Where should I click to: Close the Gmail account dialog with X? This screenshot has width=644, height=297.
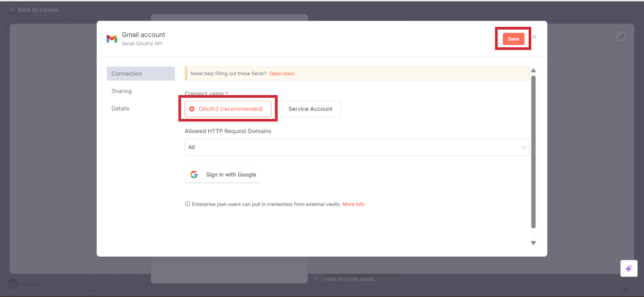[x=534, y=37]
